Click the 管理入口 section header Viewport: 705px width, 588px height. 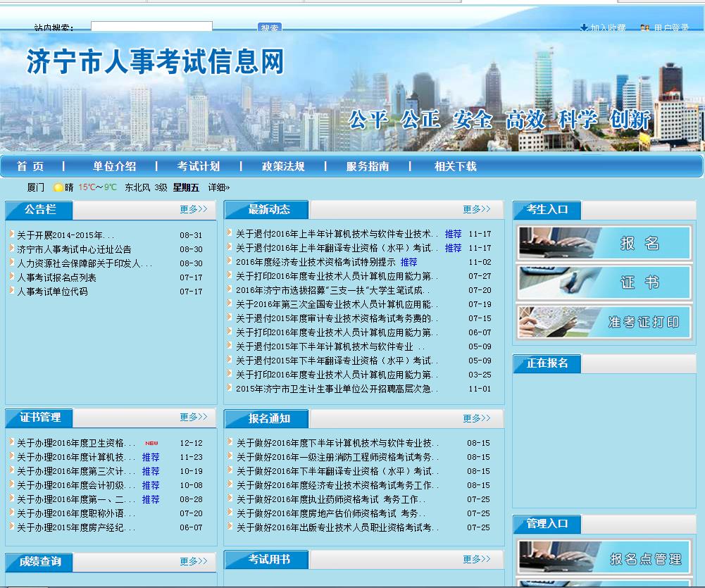(x=547, y=524)
